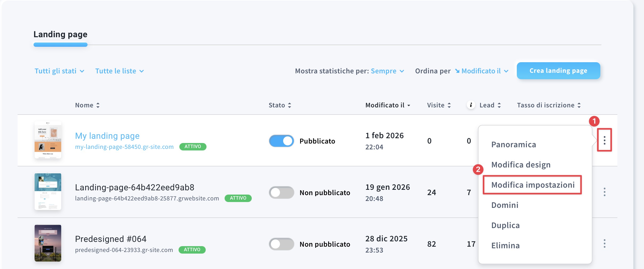Open the Tutte le liste dropdown
The height and width of the screenshot is (269, 644).
coord(119,71)
